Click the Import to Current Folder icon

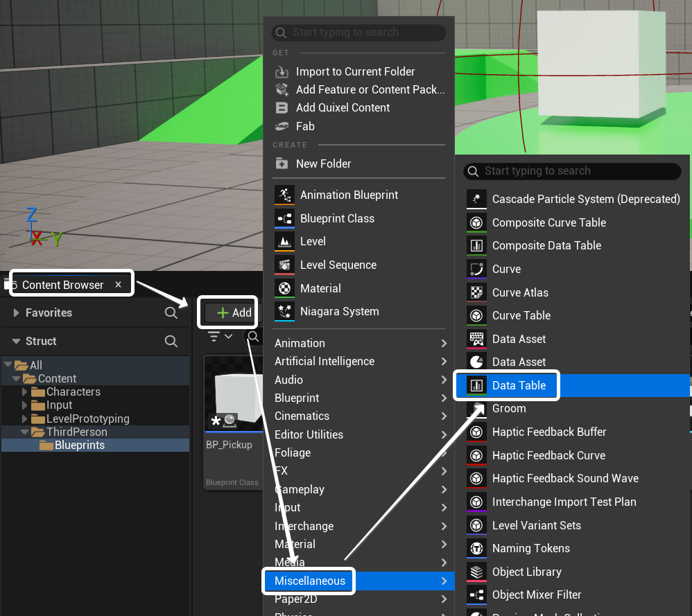click(282, 72)
